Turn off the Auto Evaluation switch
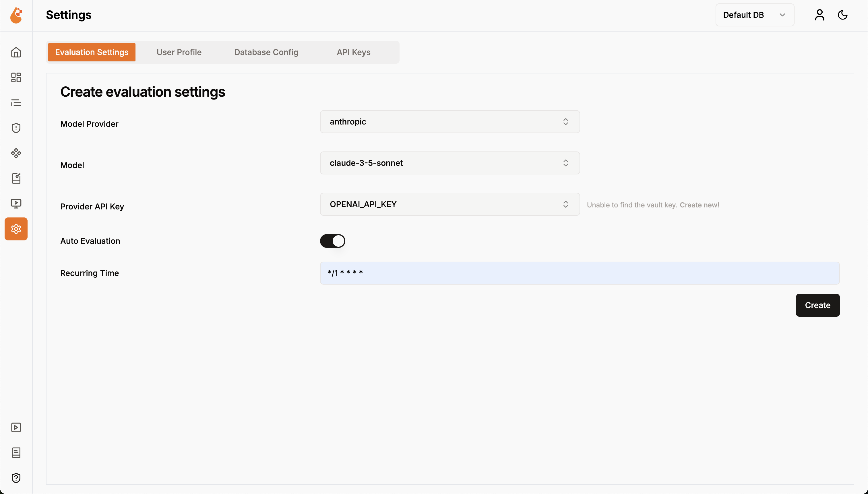The image size is (868, 494). 332,241
